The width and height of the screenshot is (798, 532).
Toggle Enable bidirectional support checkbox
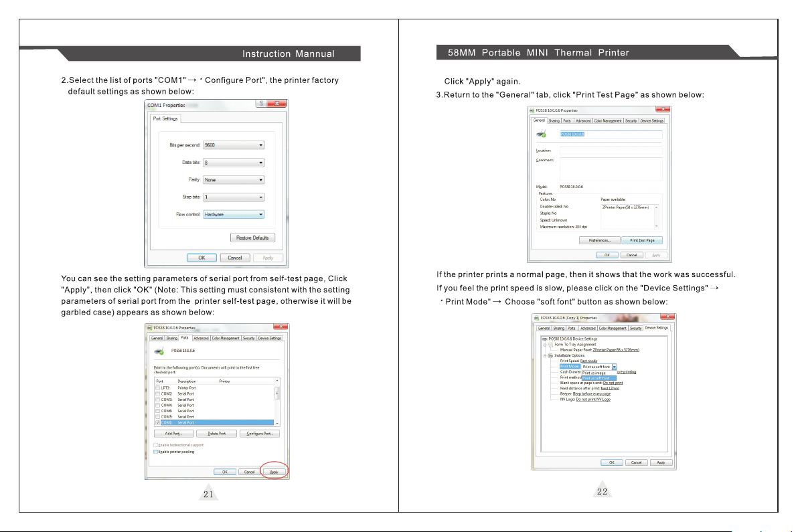tap(156, 445)
